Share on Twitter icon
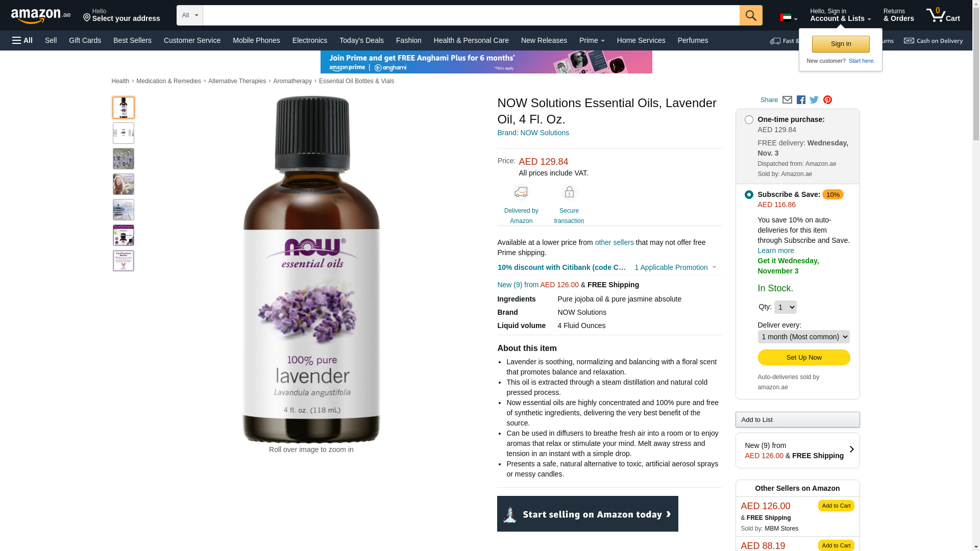Viewport: 980px width, 551px height. pyautogui.click(x=814, y=100)
